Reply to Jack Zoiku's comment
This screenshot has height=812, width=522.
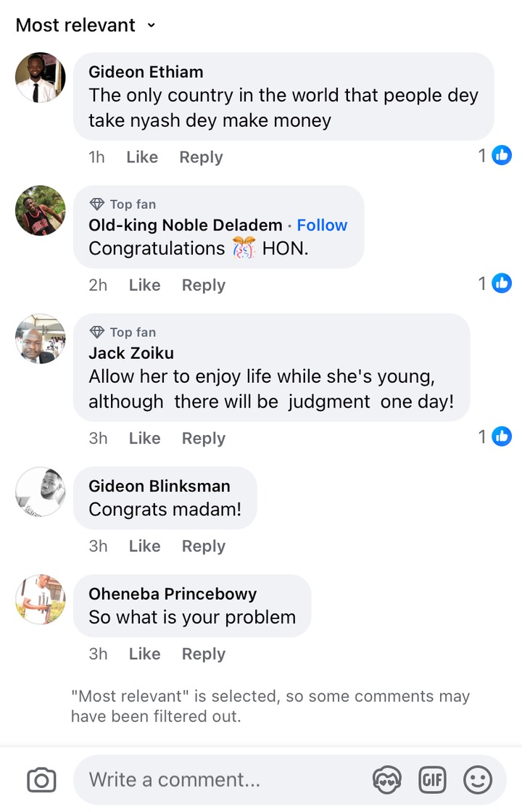point(203,439)
